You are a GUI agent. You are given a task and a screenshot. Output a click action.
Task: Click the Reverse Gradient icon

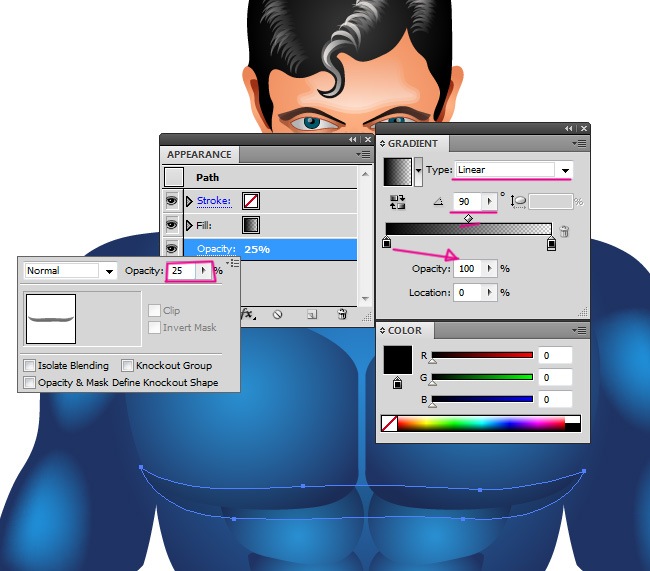[398, 202]
